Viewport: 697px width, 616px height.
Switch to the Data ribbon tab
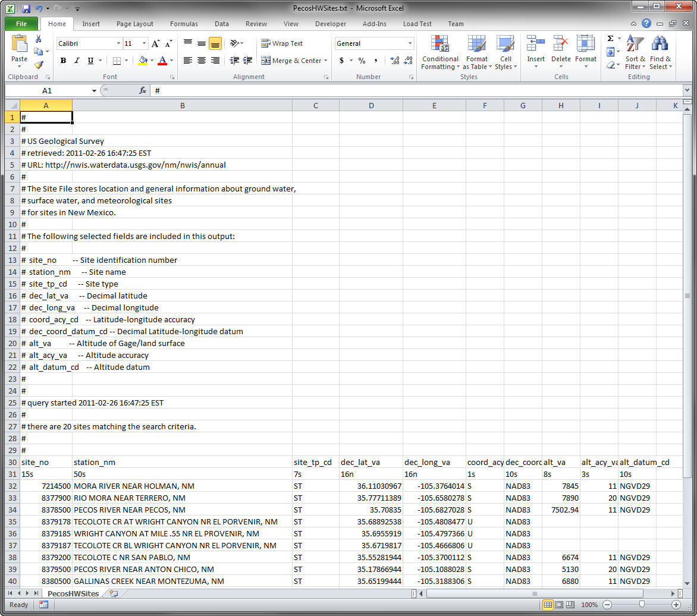(x=221, y=24)
